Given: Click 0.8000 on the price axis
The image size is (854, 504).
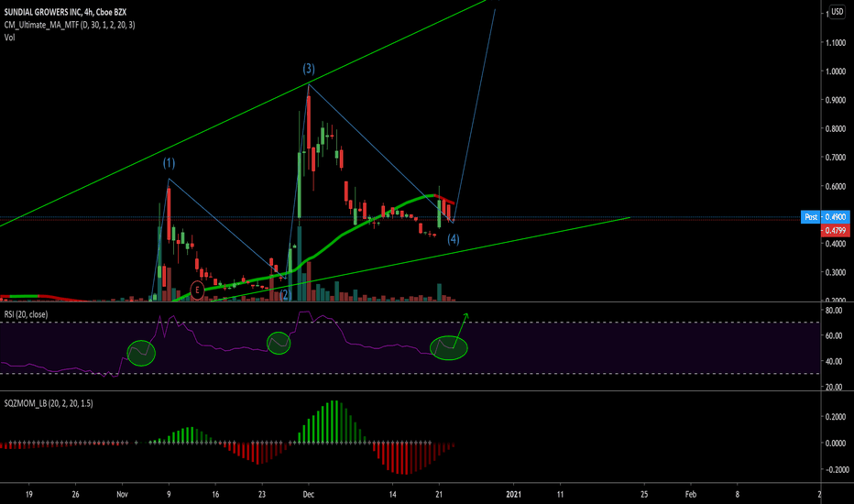Looking at the screenshot, I should (836, 129).
